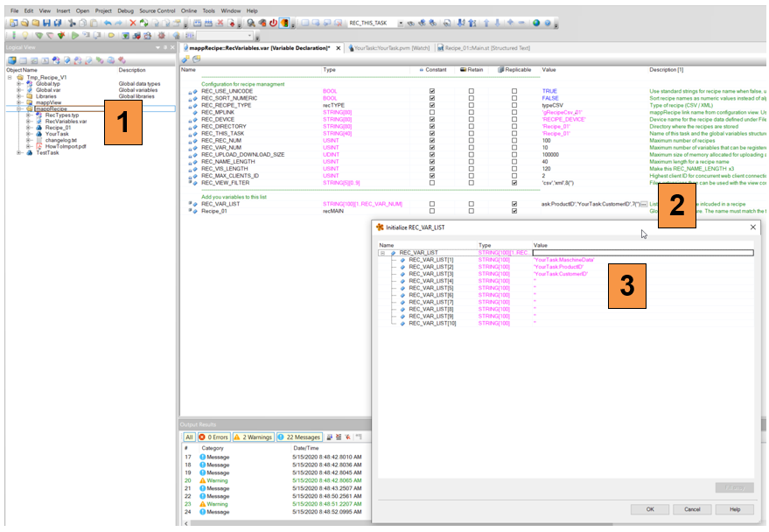769x532 pixels.
Task: Click the Recipe_01 task icon in tree
Action: (x=38, y=127)
